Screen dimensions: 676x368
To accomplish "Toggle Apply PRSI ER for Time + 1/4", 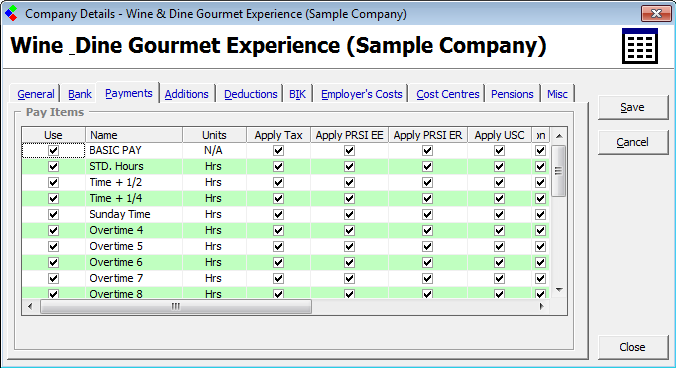I will [x=427, y=199].
